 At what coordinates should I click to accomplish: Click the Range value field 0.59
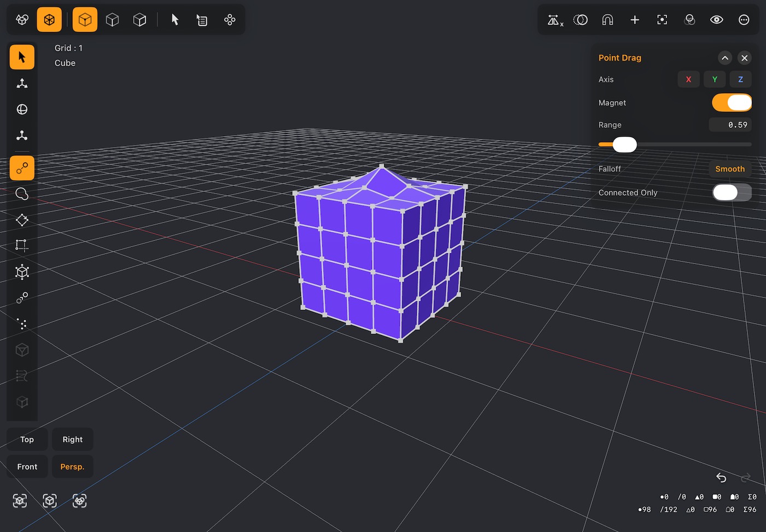click(730, 125)
